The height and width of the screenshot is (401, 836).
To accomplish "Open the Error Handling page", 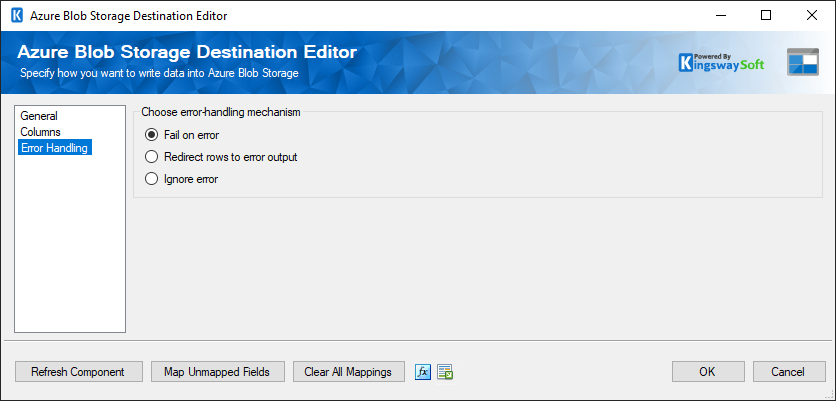I will point(54,148).
